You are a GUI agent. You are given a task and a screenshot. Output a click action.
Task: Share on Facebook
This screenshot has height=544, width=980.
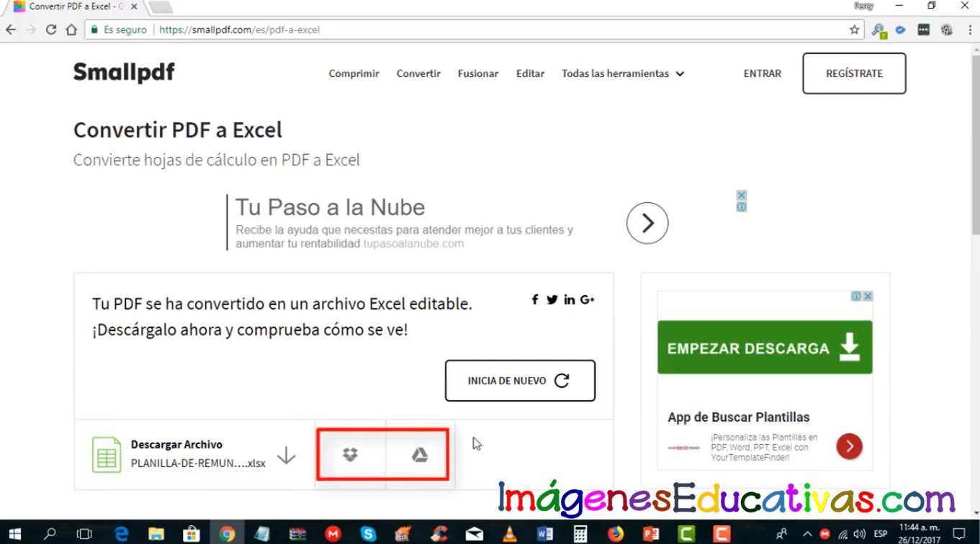tap(535, 299)
